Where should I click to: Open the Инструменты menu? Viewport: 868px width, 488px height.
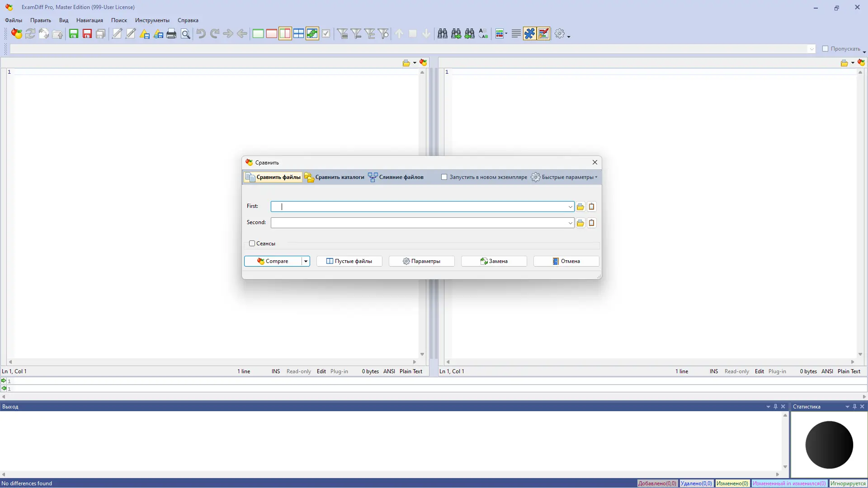(x=152, y=20)
